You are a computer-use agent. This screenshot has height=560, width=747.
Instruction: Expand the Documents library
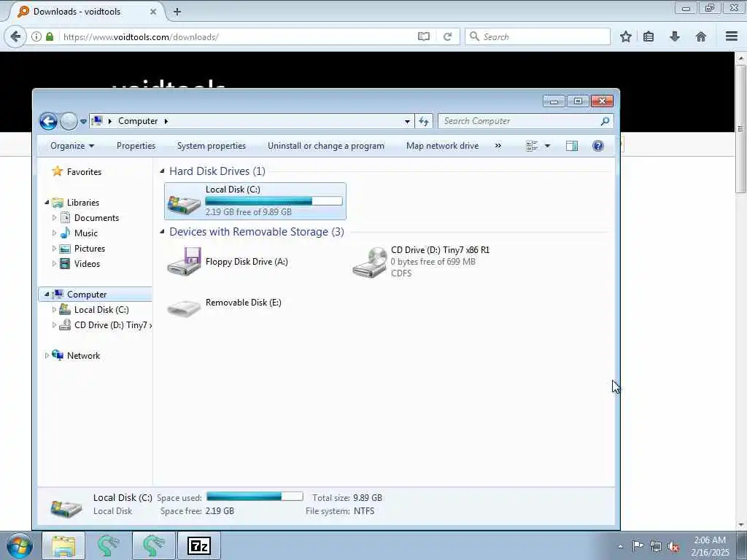54,217
